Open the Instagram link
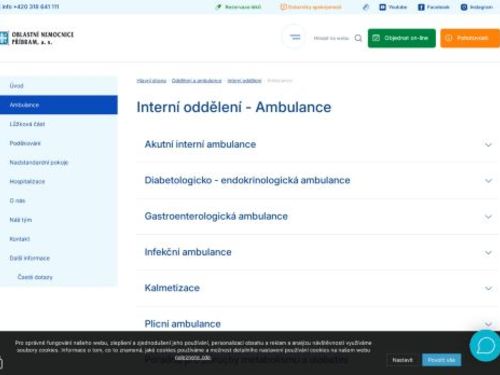This screenshot has width=500, height=375. click(477, 7)
